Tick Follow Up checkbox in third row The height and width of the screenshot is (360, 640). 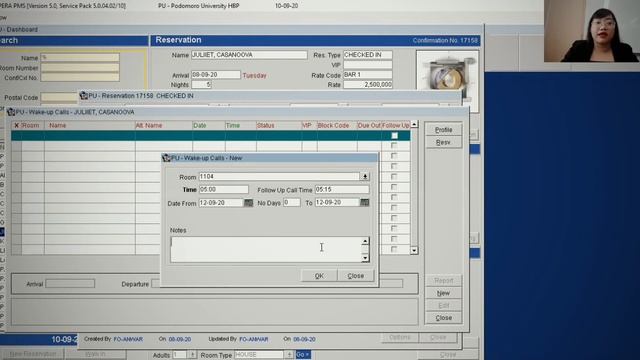pyautogui.click(x=394, y=156)
